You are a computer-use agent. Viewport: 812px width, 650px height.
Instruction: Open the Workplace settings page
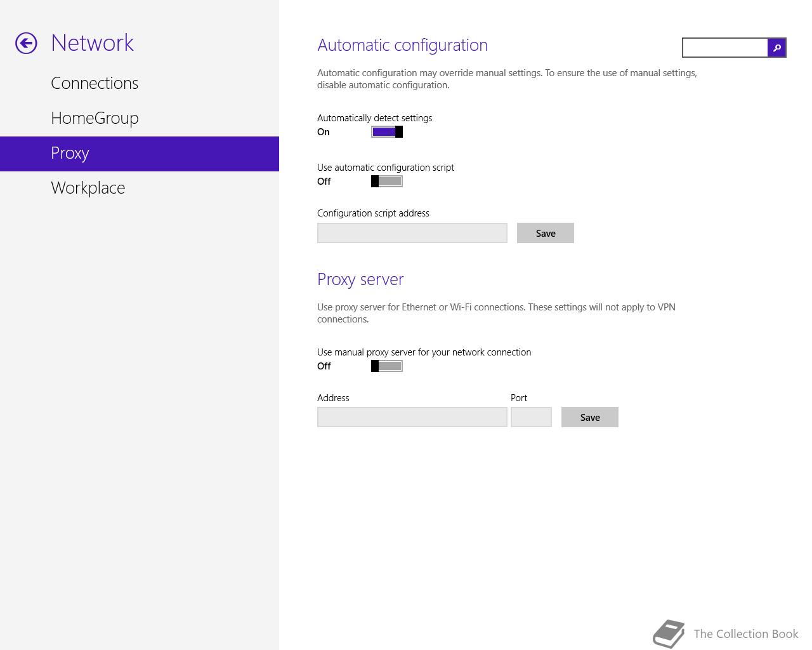pyautogui.click(x=140, y=188)
